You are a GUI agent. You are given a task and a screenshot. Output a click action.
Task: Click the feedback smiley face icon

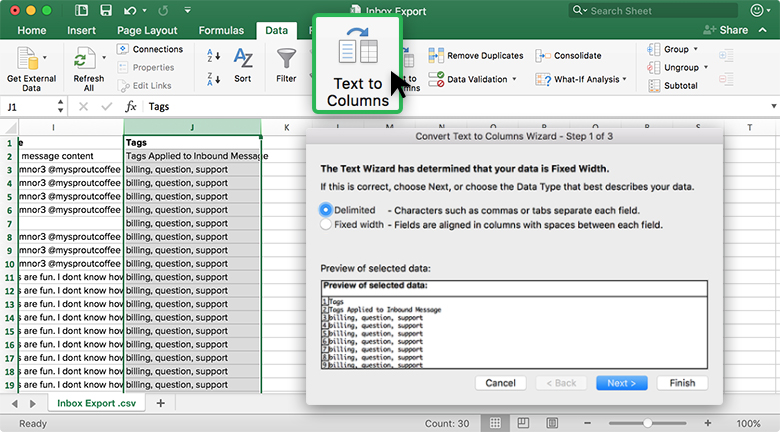pos(757,10)
